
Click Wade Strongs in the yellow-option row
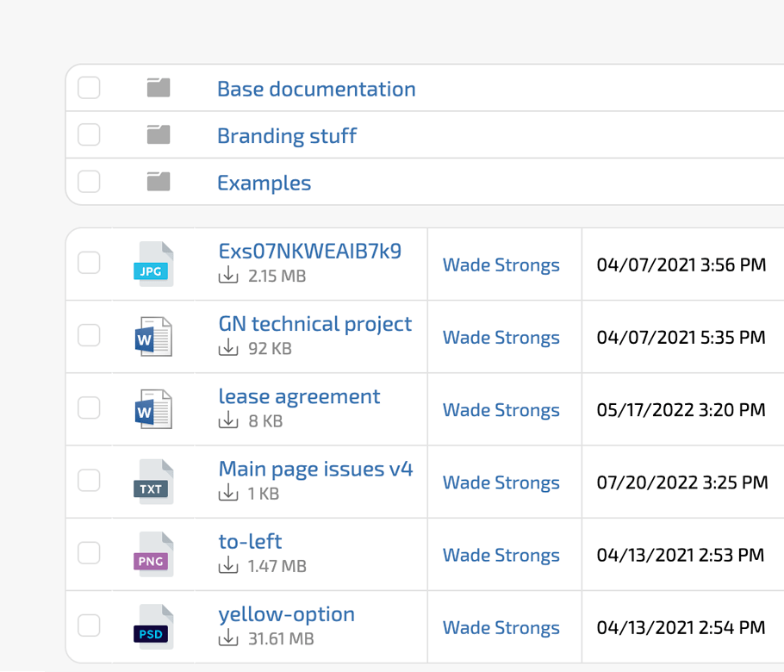501,627
